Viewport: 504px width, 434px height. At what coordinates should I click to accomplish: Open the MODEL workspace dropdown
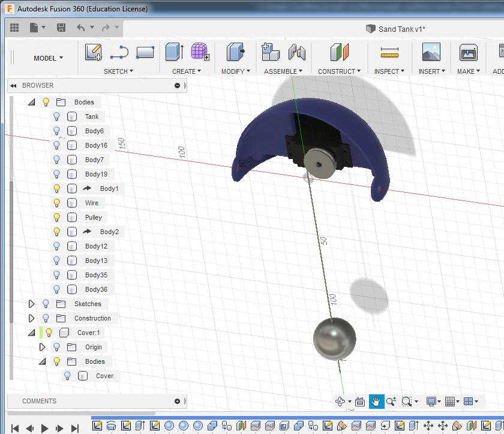point(48,58)
